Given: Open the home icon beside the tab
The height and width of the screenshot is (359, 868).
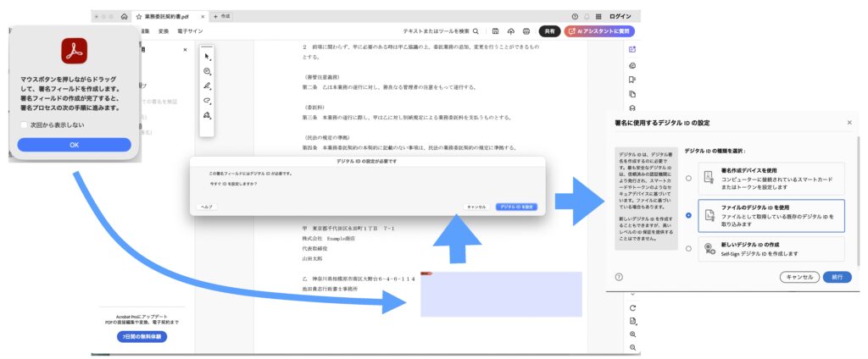Looking at the screenshot, I should [124, 16].
